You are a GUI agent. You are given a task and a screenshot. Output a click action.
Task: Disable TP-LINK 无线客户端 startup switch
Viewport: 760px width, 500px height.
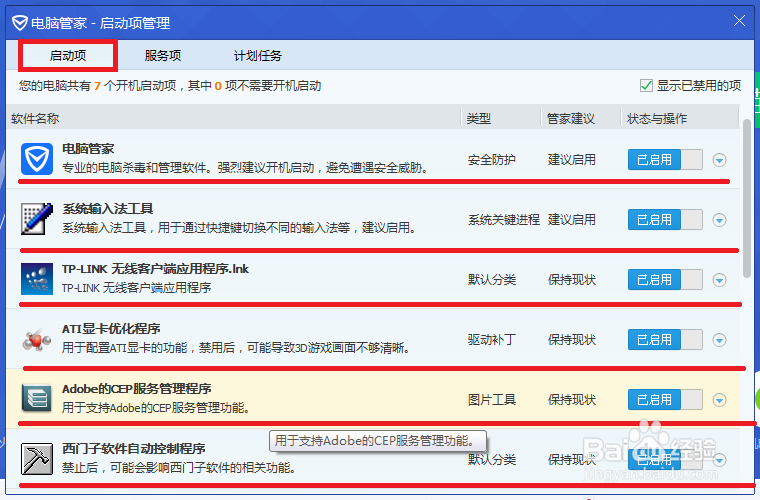(x=665, y=280)
